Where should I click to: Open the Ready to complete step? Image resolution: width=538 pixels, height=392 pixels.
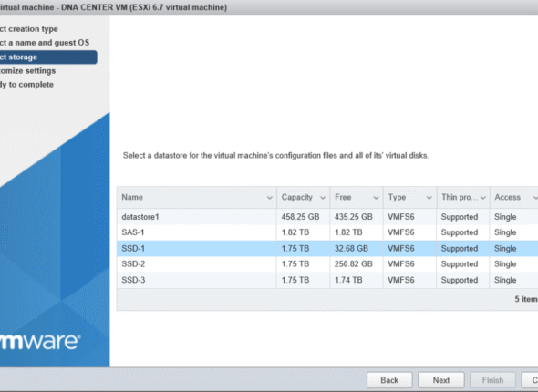click(26, 85)
